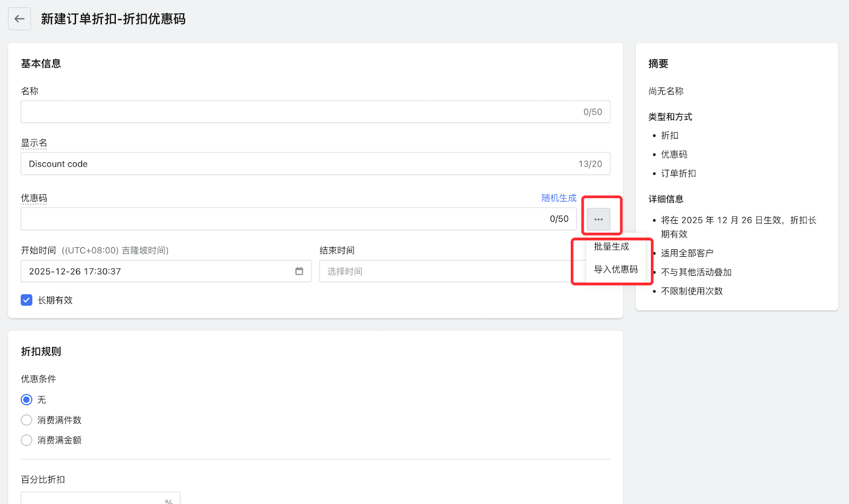Image resolution: width=849 pixels, height=504 pixels.
Task: Toggle the 长期有效 checkbox
Action: (x=27, y=300)
